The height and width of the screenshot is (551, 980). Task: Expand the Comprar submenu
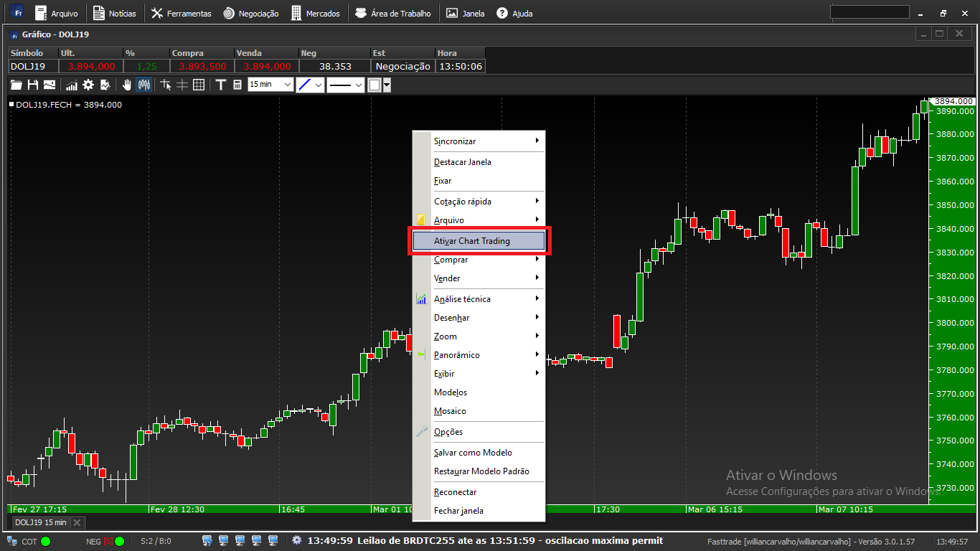(x=479, y=260)
